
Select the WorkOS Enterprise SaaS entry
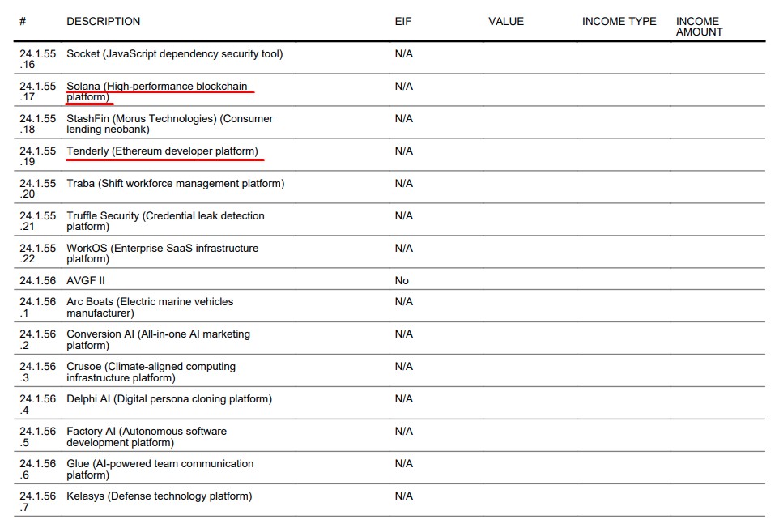pyautogui.click(x=162, y=253)
